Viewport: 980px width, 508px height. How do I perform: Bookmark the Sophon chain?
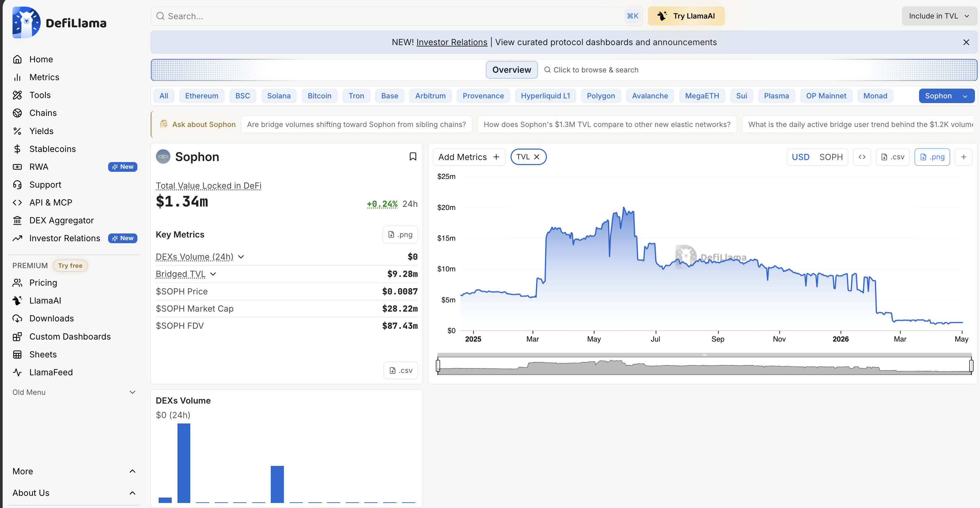(413, 157)
